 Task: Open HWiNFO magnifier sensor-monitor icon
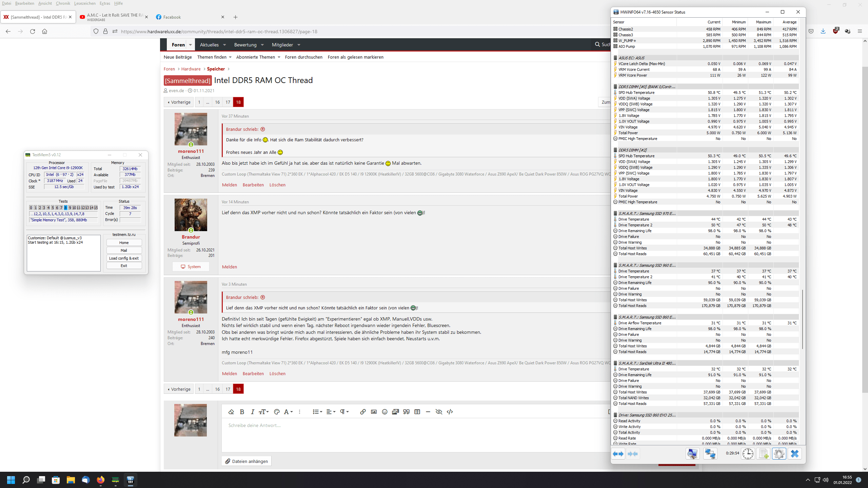pyautogui.click(x=692, y=454)
